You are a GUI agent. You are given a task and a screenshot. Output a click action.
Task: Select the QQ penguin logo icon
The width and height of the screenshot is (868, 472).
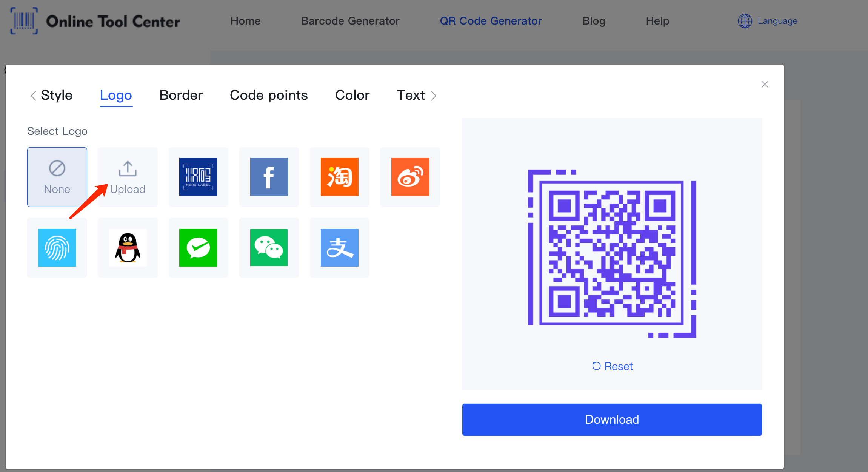click(128, 247)
